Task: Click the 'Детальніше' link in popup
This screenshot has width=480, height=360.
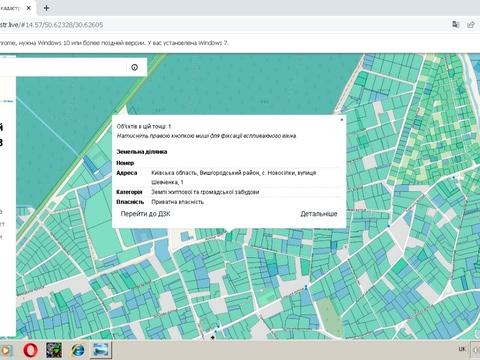Action: tap(319, 214)
